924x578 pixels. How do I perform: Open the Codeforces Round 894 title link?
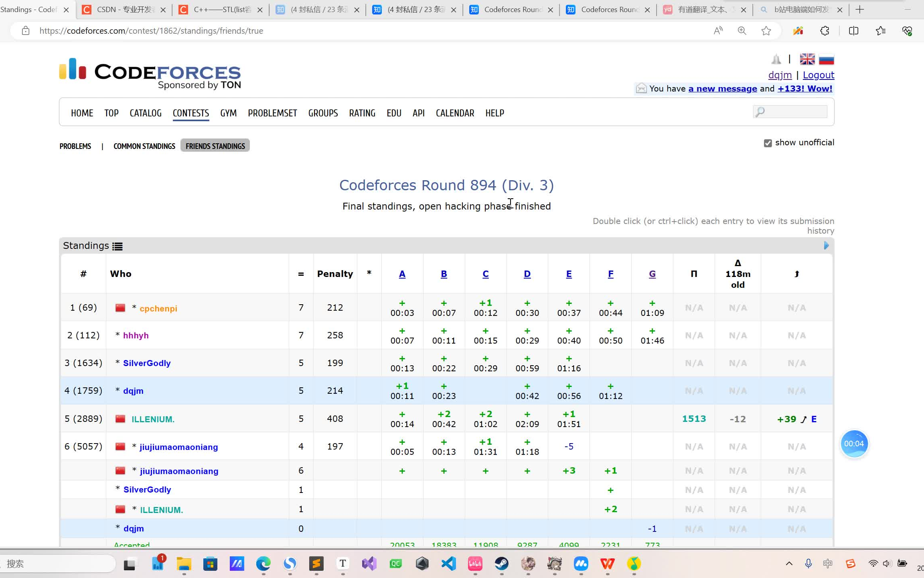point(446,185)
